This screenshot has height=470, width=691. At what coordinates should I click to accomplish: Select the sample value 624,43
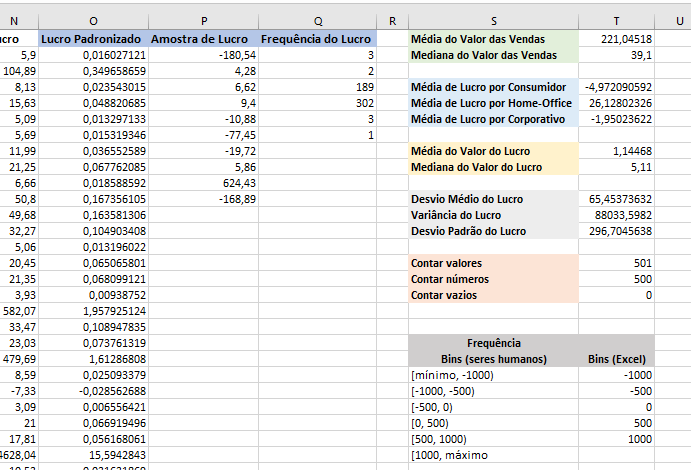click(x=204, y=183)
